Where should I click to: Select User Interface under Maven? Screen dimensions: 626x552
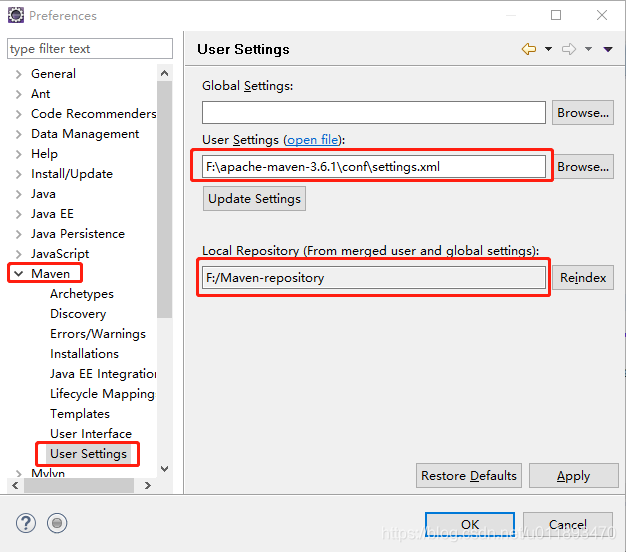pos(91,433)
